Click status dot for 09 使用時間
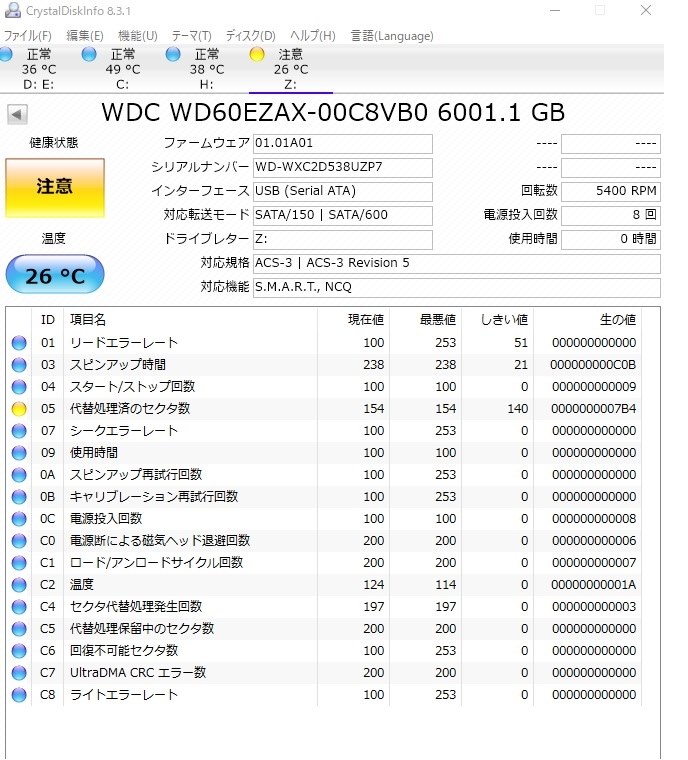 [19, 453]
